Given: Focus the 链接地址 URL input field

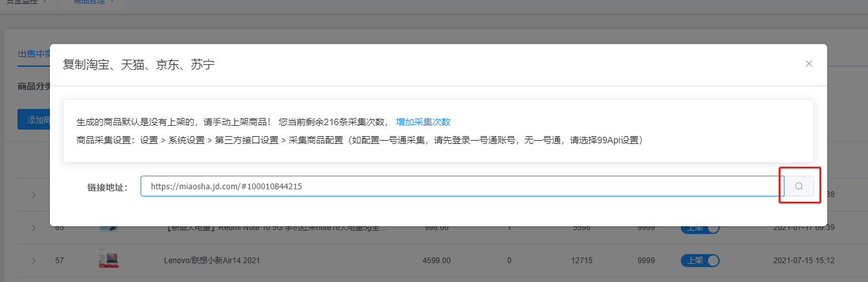Looking at the screenshot, I should (x=463, y=186).
